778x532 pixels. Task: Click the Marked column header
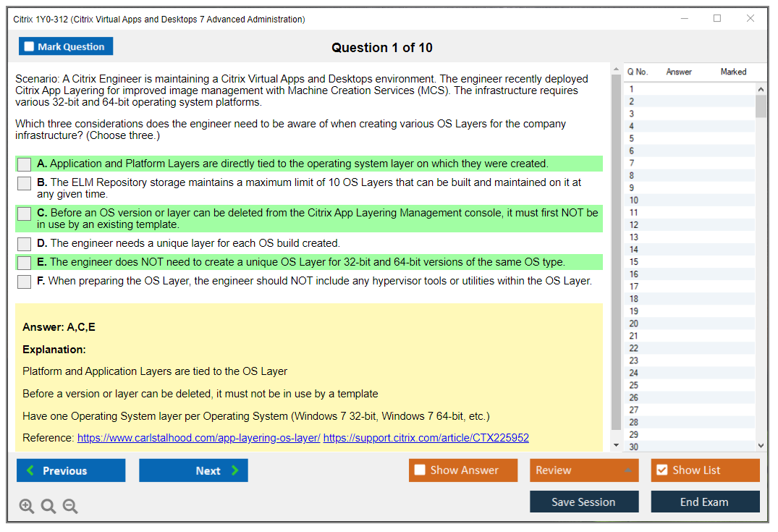pos(733,72)
